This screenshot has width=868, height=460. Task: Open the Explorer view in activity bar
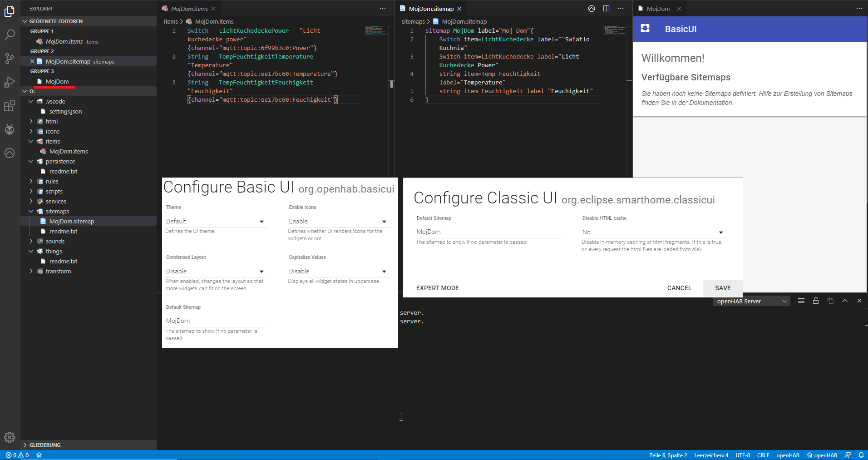tap(10, 11)
